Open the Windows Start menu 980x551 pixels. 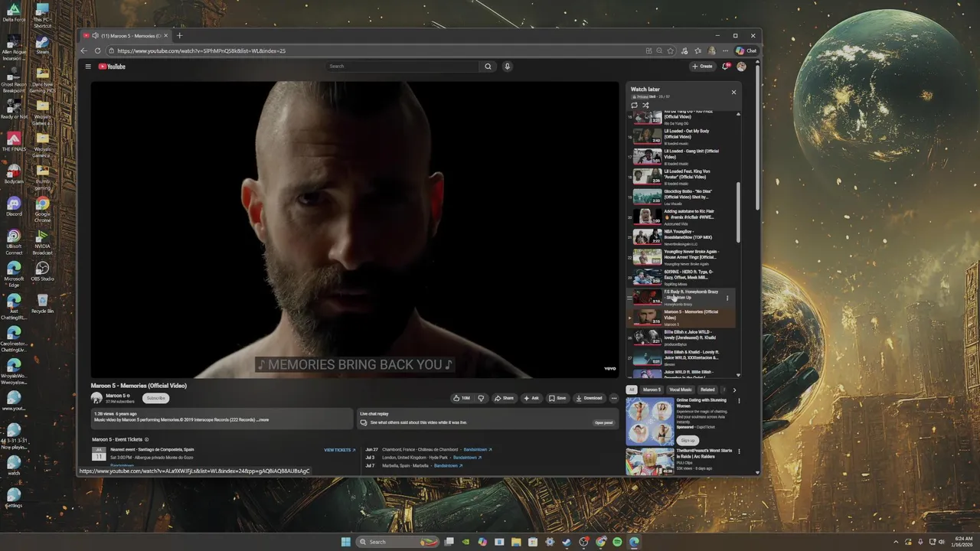346,542
